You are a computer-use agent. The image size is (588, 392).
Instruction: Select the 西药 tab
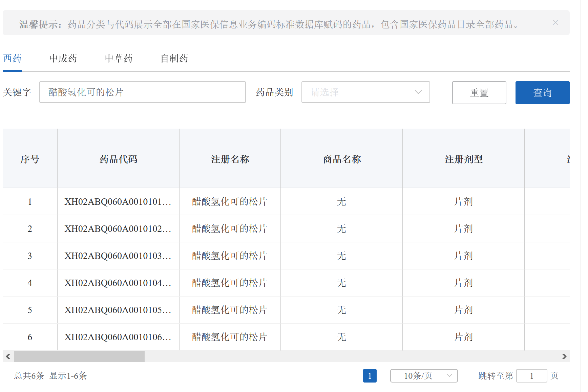(12, 58)
